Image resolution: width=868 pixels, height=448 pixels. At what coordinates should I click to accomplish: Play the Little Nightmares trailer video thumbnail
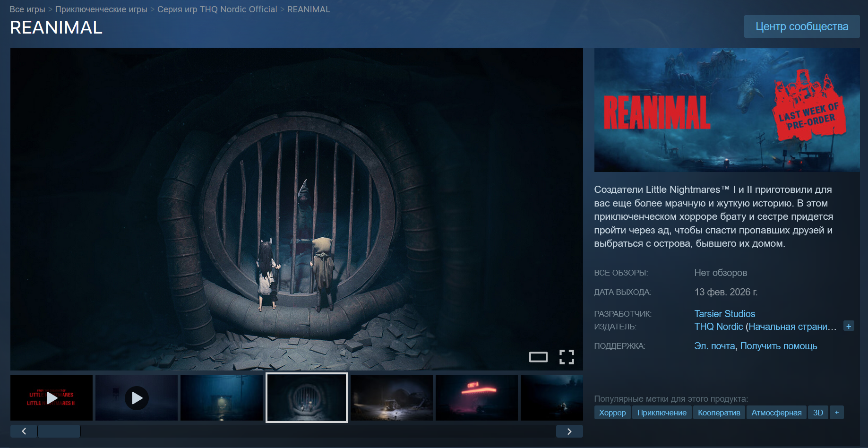pyautogui.click(x=52, y=398)
